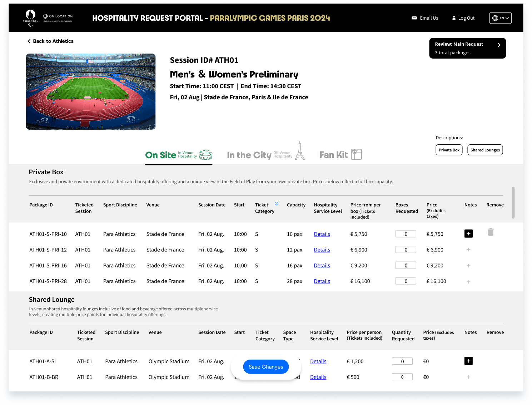Screen dimensions: 532x405
Task: Click the ATH01-A-SI package ID
Action: pos(43,361)
